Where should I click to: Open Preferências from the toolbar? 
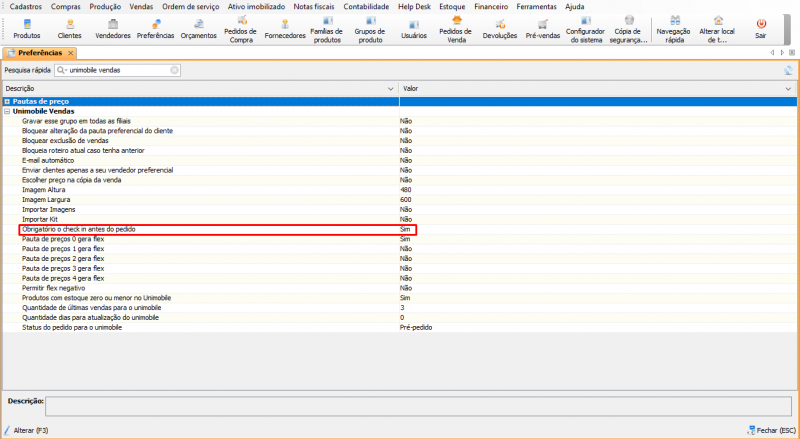tap(156, 29)
